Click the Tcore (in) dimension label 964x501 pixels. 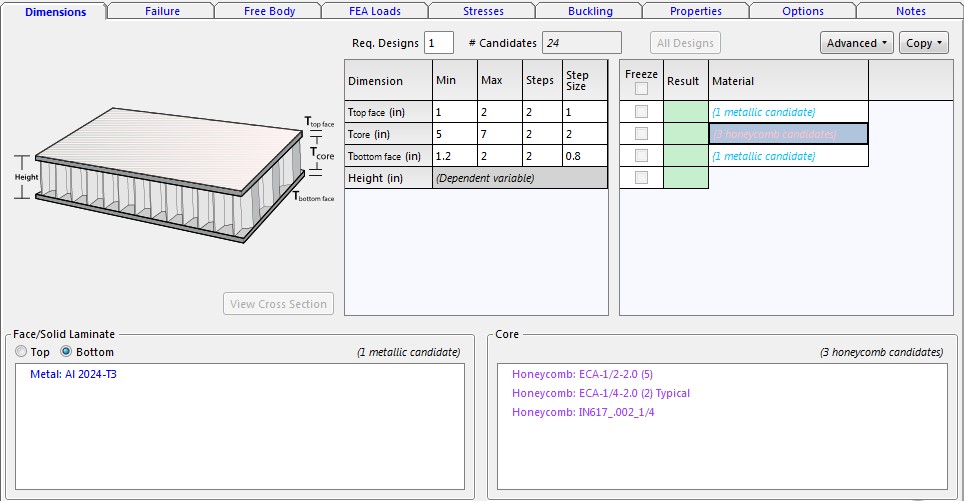pos(388,134)
